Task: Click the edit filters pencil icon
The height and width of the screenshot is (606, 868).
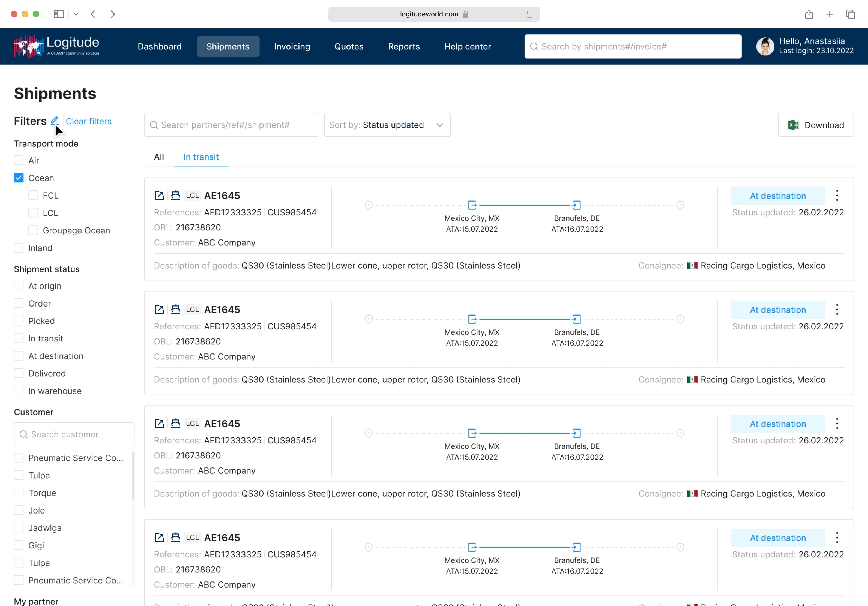Action: pyautogui.click(x=55, y=121)
